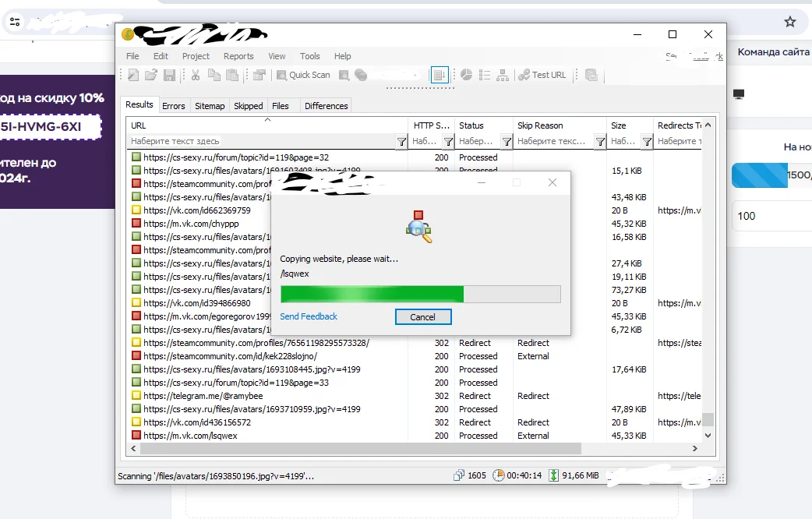Click the bookmark star in browser bar
Screen dimensions: 812x519
(x=789, y=22)
